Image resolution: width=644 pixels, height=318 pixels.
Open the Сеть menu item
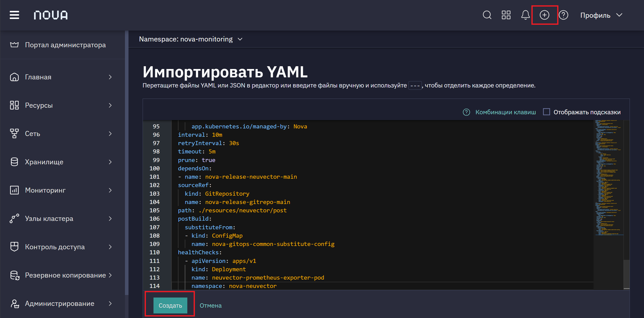click(63, 133)
